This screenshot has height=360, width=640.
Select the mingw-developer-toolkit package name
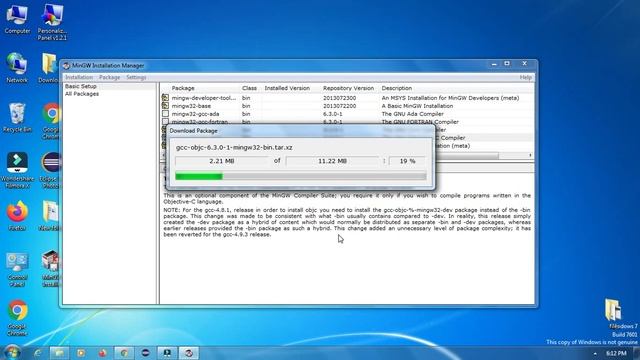[x=204, y=98]
